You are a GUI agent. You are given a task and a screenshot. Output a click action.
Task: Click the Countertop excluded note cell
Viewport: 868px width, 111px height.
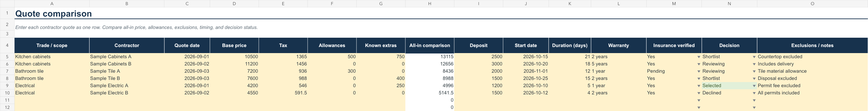click(813, 57)
